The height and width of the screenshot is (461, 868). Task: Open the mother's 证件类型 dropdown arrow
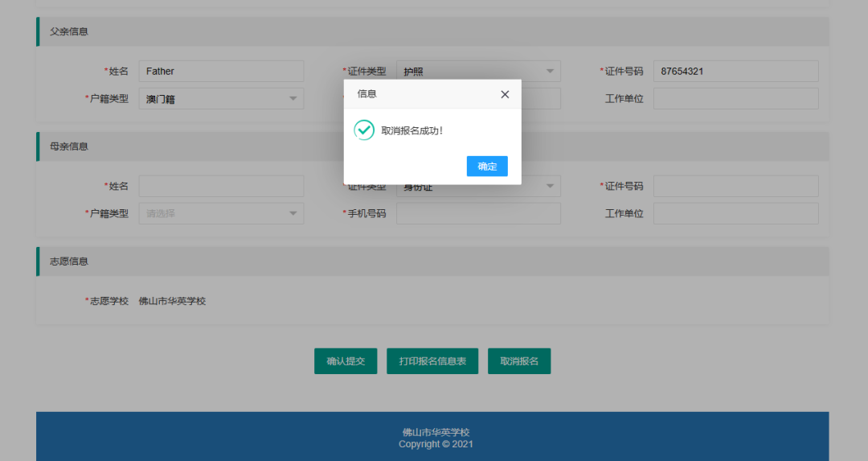551,187
